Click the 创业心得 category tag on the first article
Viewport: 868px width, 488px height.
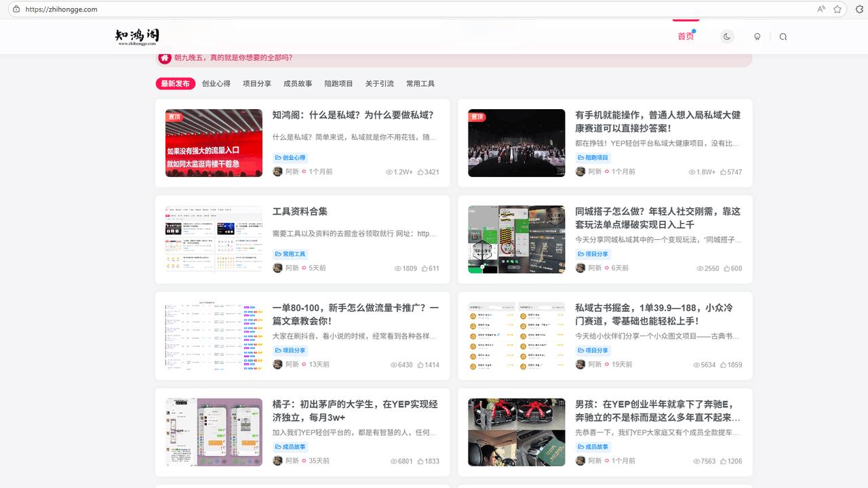(x=290, y=157)
